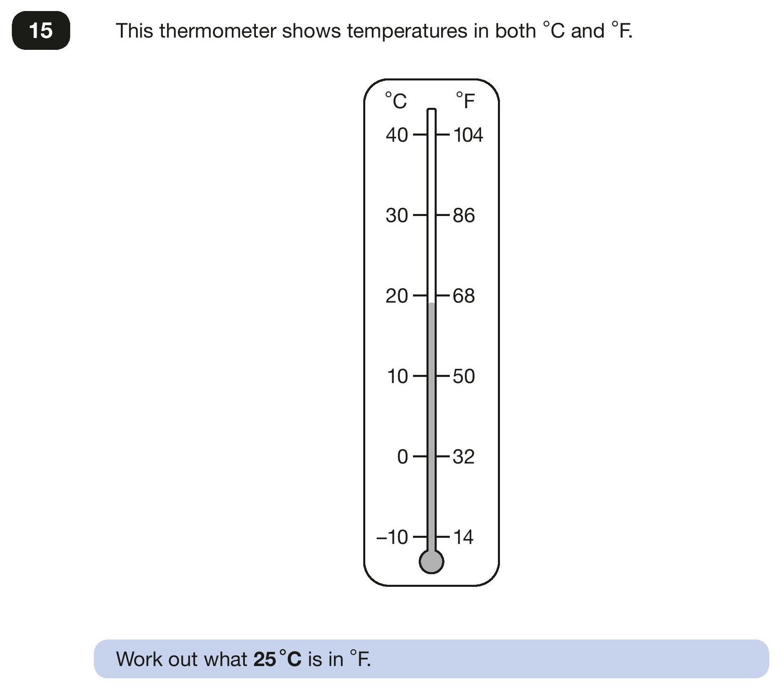This screenshot has height=693, width=784.
Task: Click the 10 label on the Celsius scale
Action: click(x=398, y=376)
